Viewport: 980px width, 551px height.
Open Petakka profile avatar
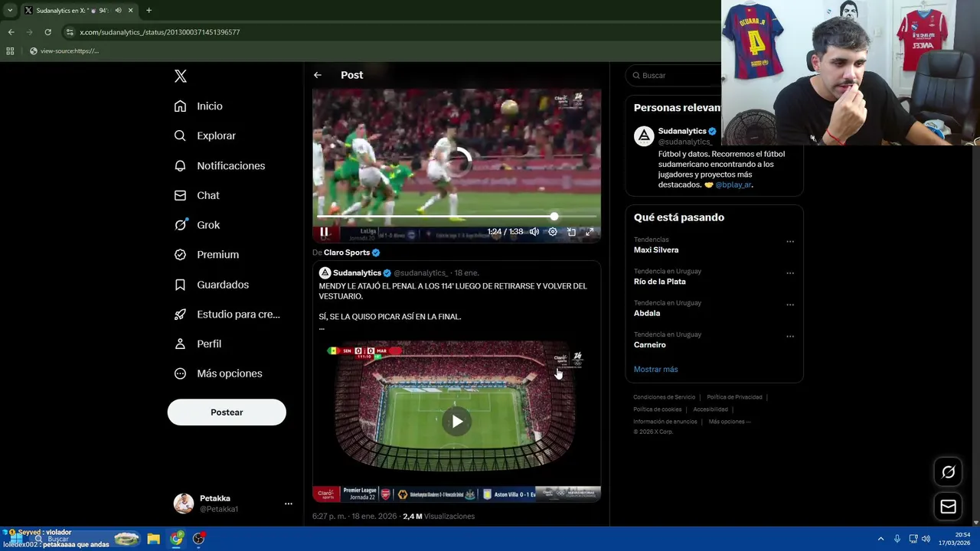coord(184,504)
